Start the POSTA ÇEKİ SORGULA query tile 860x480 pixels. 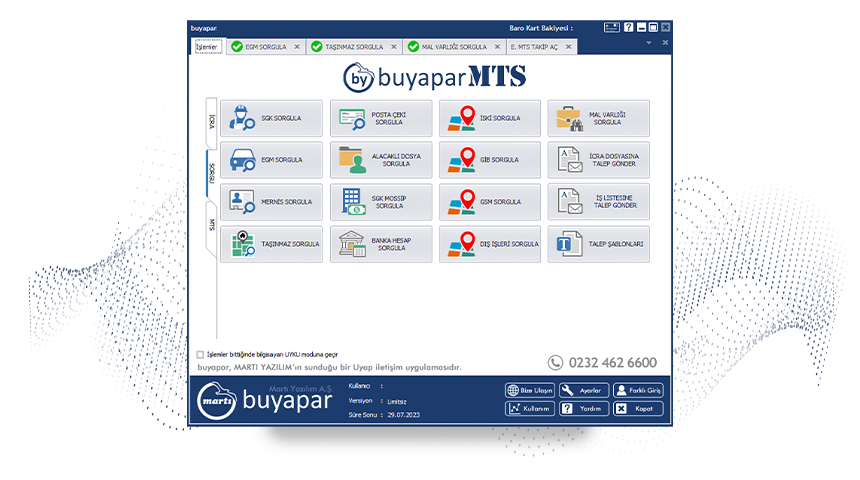point(381,118)
